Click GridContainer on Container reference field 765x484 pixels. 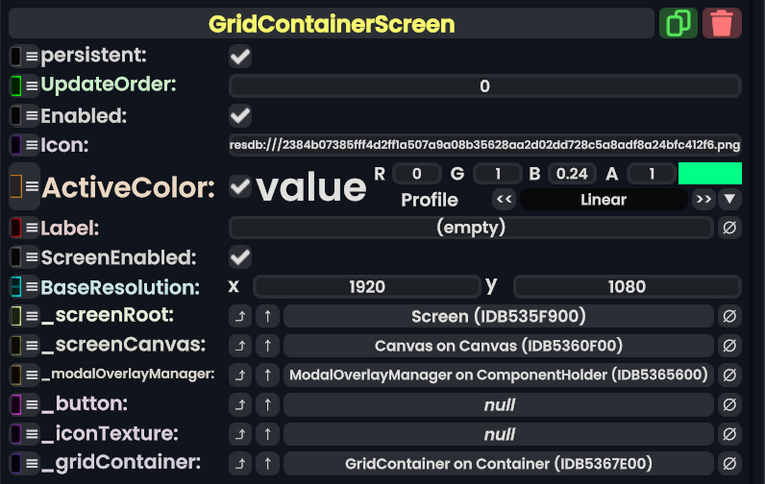click(498, 463)
